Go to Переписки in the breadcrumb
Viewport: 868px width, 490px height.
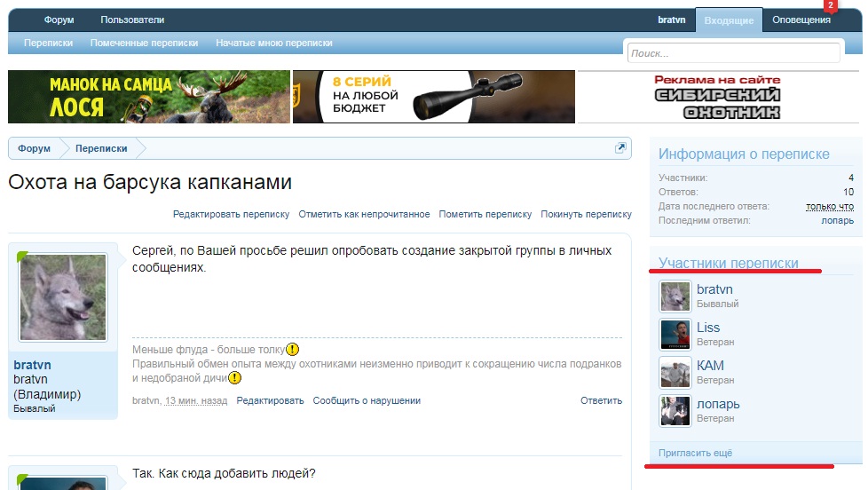(101, 148)
